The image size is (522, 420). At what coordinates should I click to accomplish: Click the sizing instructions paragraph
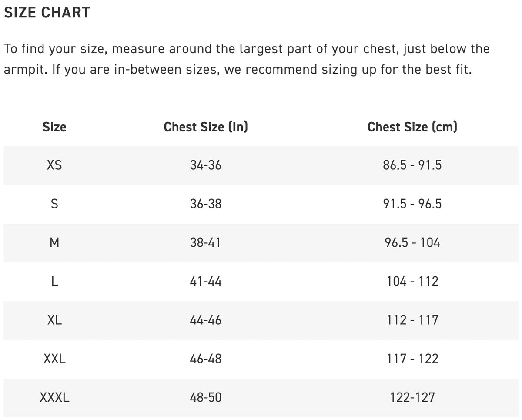point(246,59)
